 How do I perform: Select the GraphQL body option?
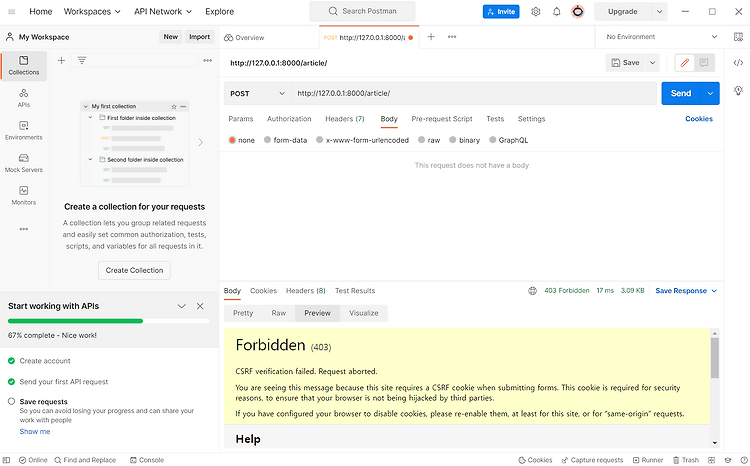point(493,140)
